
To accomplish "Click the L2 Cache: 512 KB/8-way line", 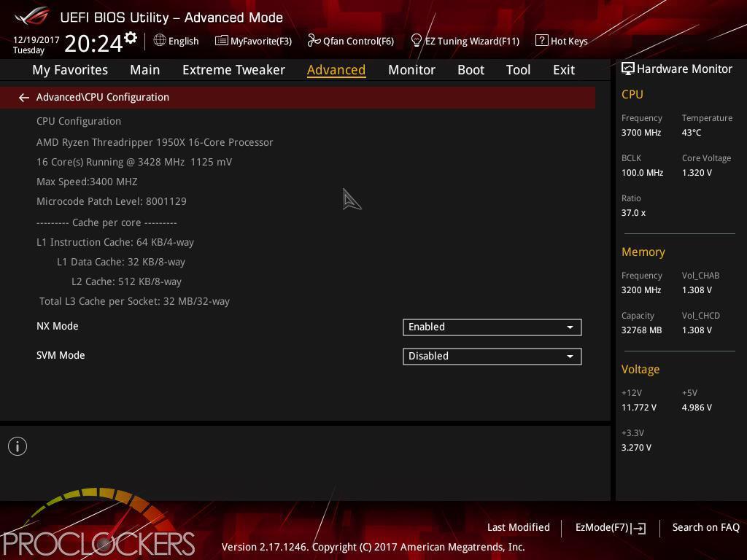I will (126, 281).
